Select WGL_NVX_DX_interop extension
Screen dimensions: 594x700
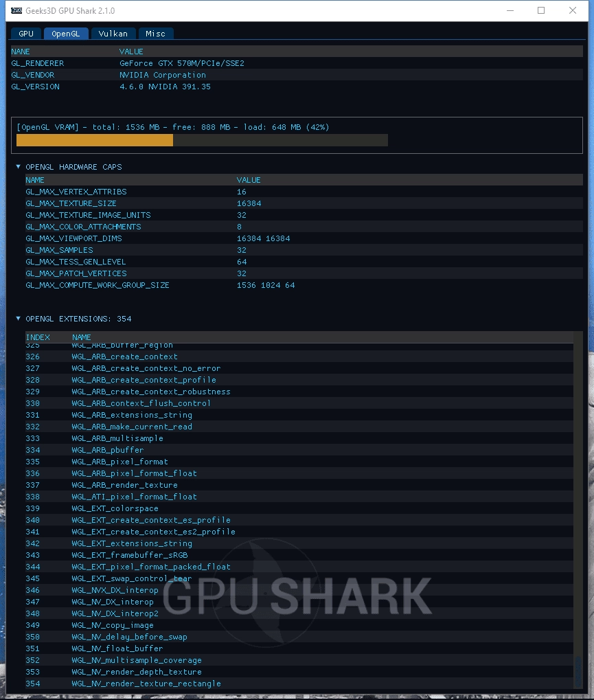299,589
